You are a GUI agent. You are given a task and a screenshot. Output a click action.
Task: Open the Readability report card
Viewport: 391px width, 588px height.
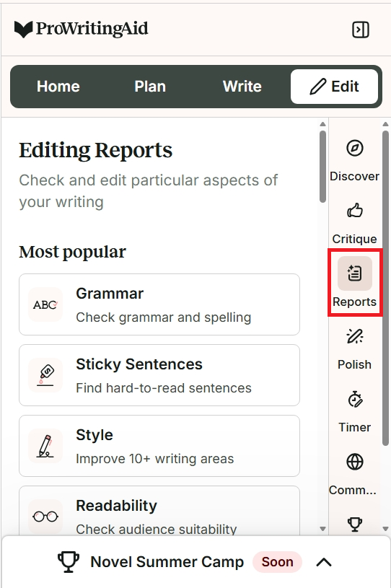coord(159,511)
